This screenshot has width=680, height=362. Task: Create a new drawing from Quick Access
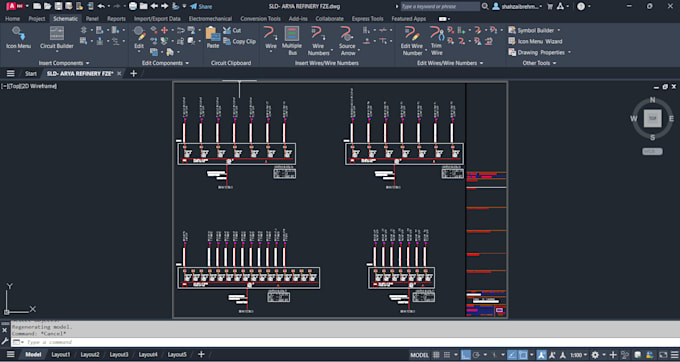point(37,6)
